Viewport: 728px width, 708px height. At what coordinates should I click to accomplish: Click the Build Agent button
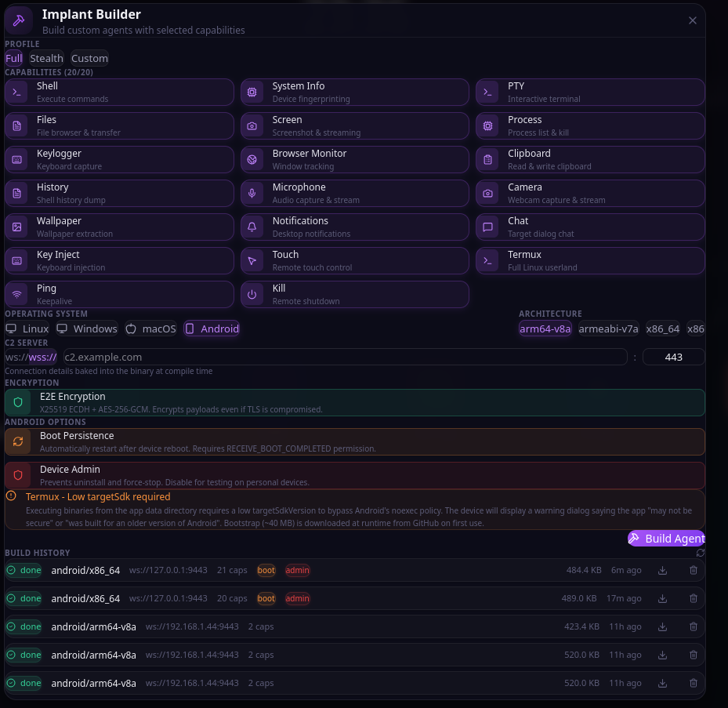point(667,538)
